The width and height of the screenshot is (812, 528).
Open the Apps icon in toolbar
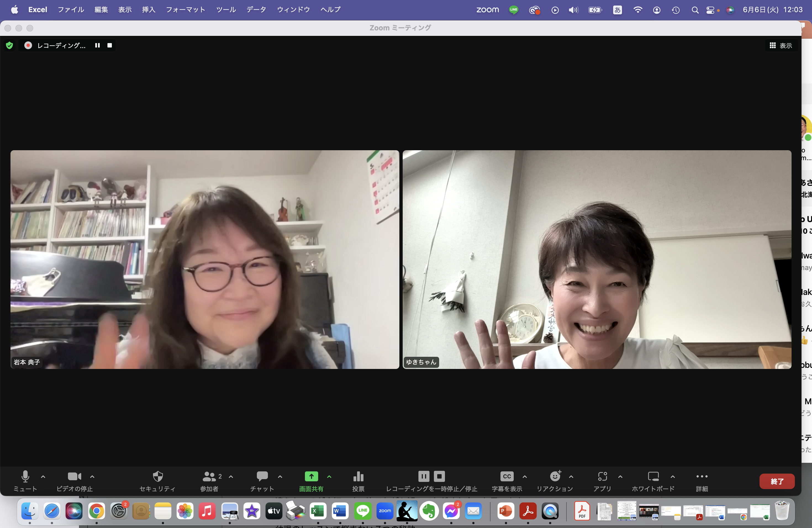602,476
